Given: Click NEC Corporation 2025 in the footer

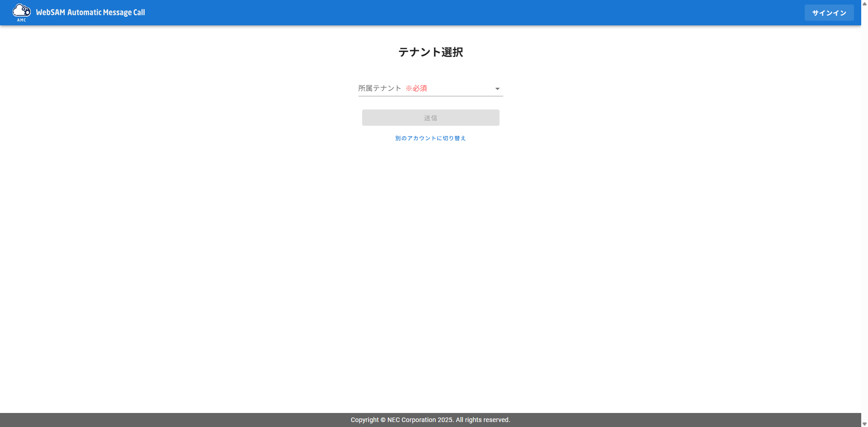Looking at the screenshot, I should click(420, 420).
